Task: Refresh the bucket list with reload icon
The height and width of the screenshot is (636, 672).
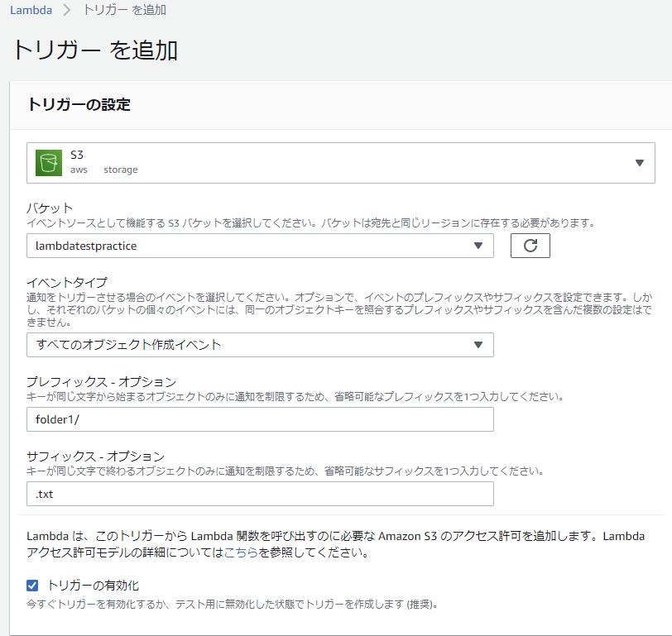Action: click(x=530, y=246)
